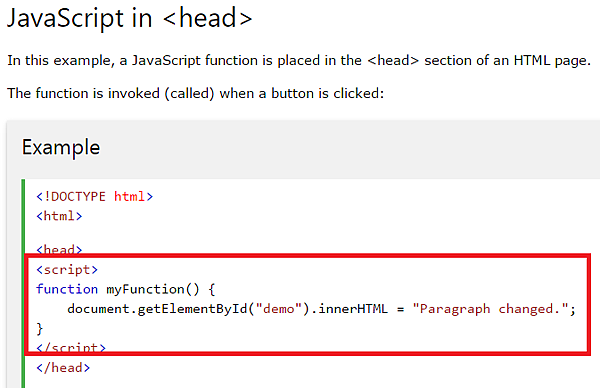The height and width of the screenshot is (388, 600).
Task: Click the closing curly brace line
Action: 40,329
